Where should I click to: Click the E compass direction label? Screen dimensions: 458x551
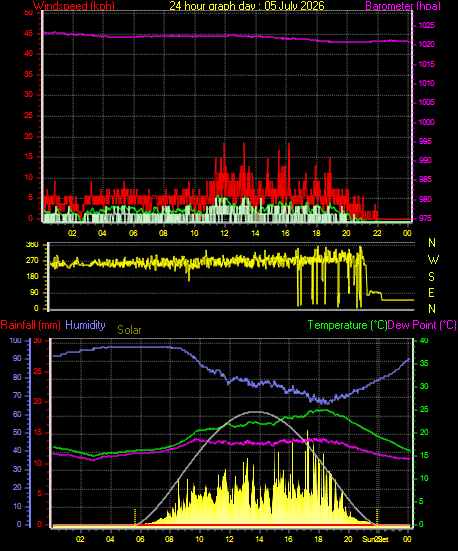(432, 292)
